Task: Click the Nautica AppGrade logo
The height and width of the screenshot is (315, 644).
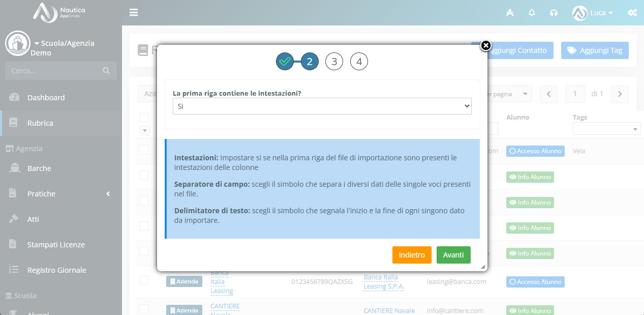Action: coord(60,12)
